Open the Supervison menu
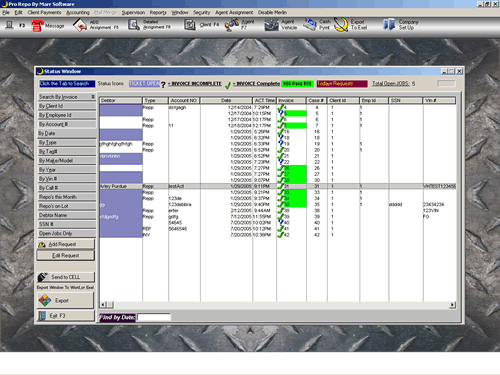This screenshot has width=500, height=375. [x=133, y=12]
